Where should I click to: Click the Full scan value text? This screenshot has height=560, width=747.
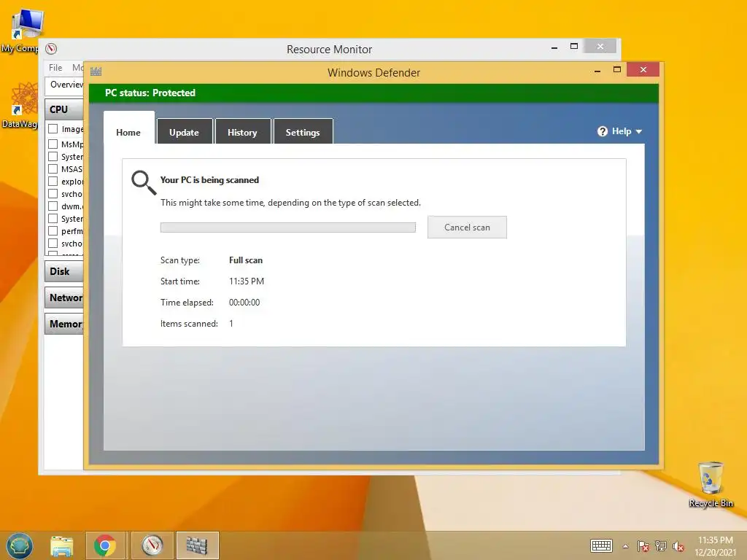pos(246,260)
